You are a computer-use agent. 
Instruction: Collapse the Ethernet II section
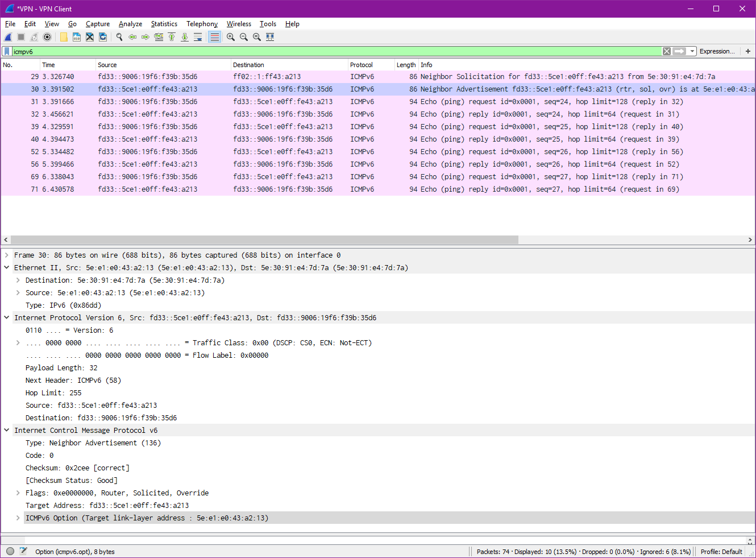point(7,268)
